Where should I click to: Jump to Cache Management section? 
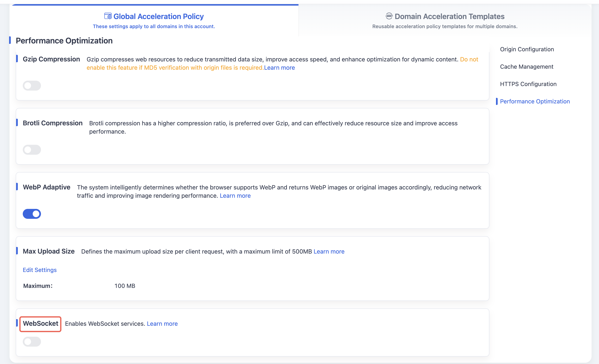point(527,67)
